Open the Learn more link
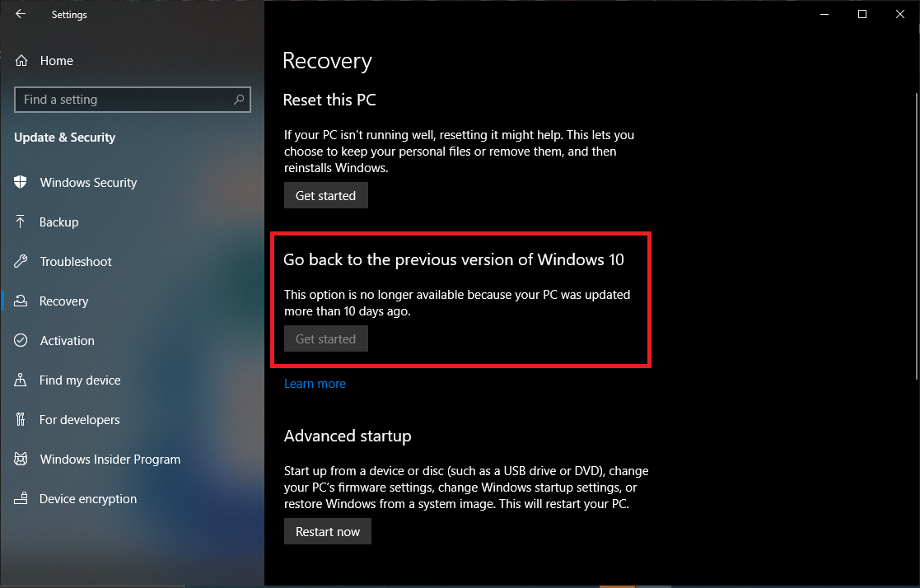This screenshot has width=920, height=588. tap(315, 383)
